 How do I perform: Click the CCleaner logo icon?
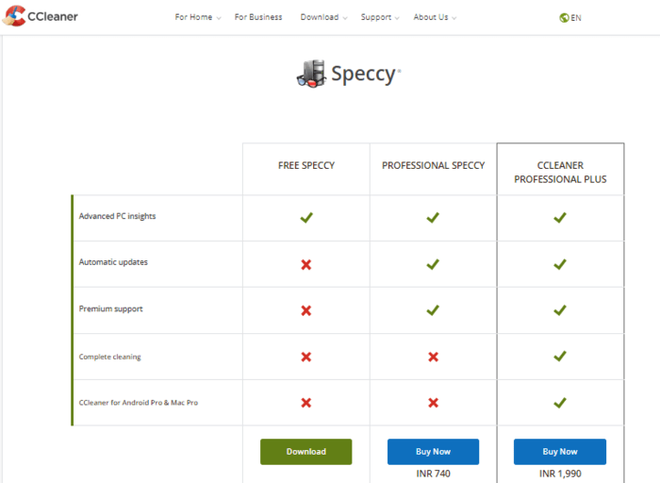13,17
